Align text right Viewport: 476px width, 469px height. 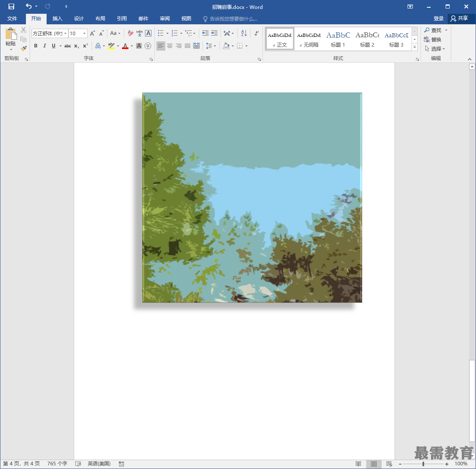(179, 46)
